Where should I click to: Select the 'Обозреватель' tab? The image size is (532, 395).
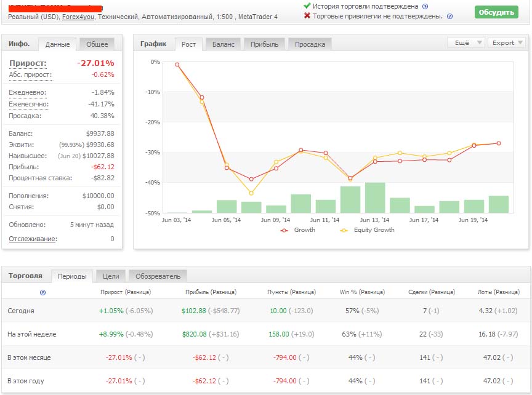158,276
